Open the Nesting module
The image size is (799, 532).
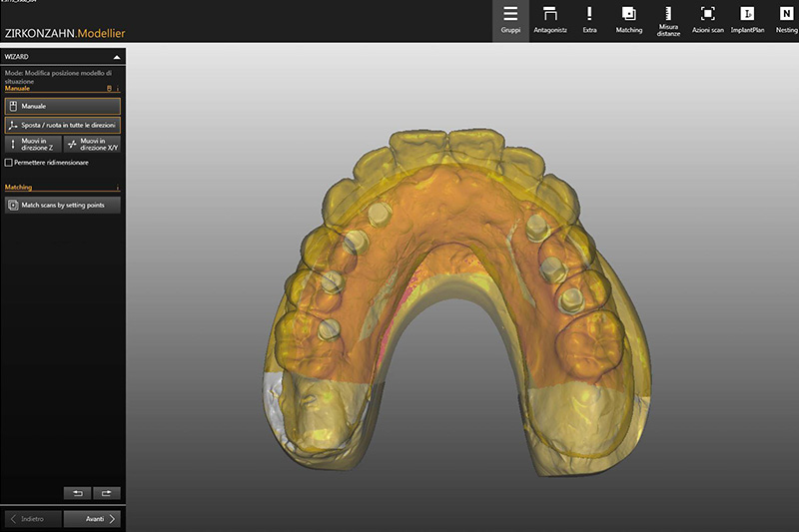(x=784, y=20)
